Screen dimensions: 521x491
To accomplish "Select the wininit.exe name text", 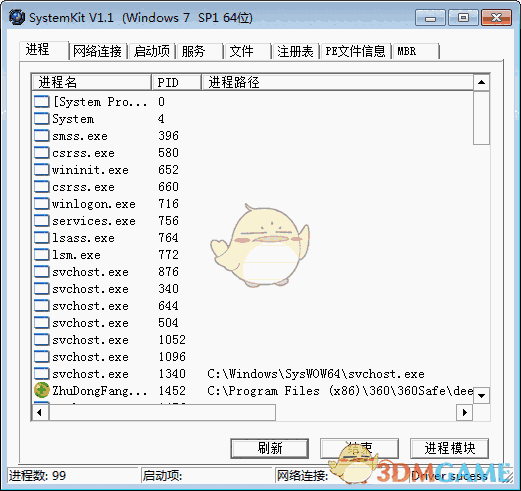I will click(90, 170).
